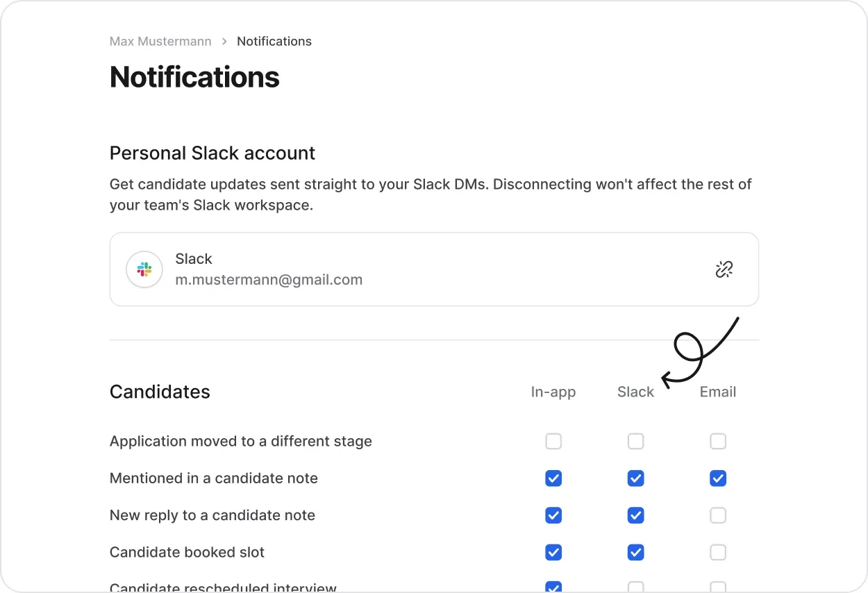Uncheck Email for Mentioned in a candidate note
Image resolution: width=868 pixels, height=593 pixels.
coord(718,478)
